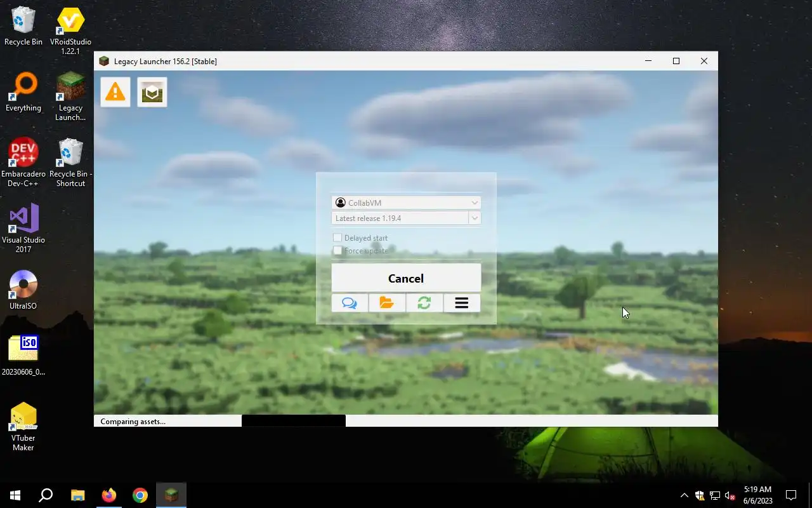Toggle the Delayed start checkbox
This screenshot has width=812, height=508.
point(337,237)
